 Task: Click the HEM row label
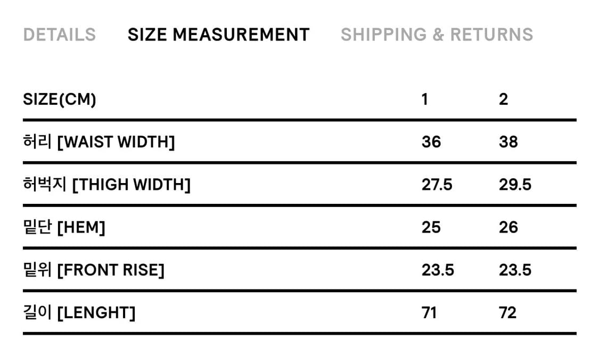point(64,227)
